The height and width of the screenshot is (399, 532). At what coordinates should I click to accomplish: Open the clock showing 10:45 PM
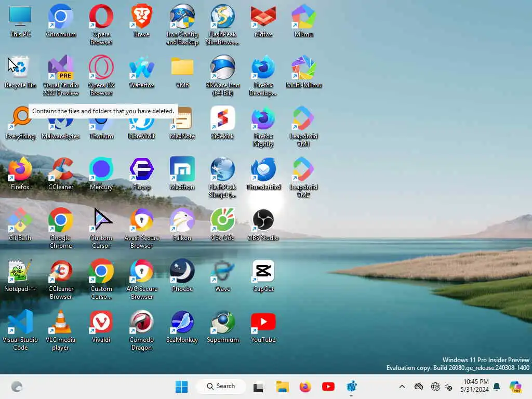475,386
